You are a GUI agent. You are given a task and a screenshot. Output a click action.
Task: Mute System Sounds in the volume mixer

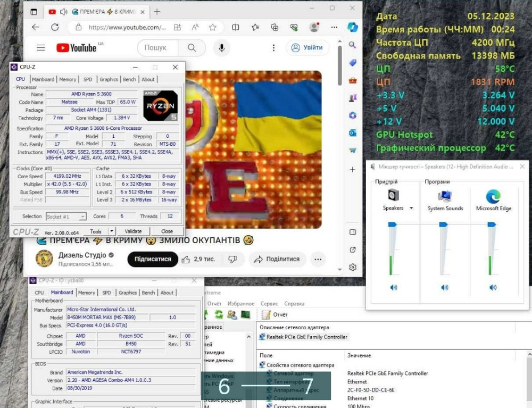(445, 288)
